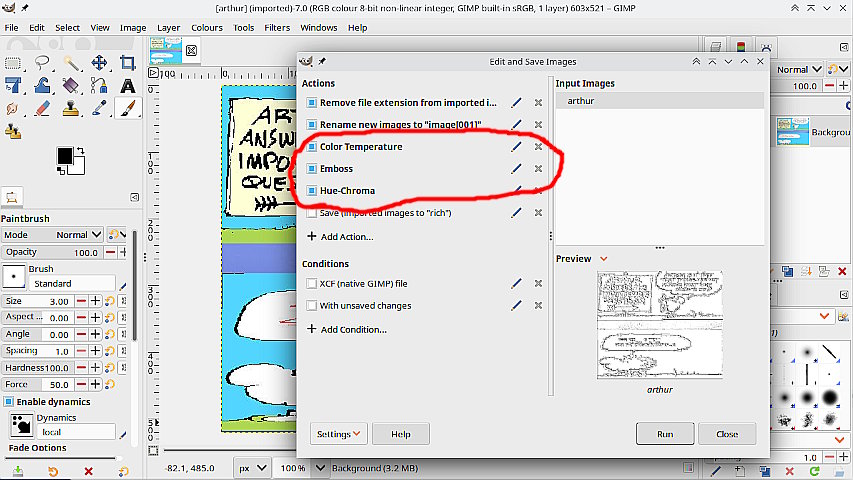This screenshot has height=480, width=853.
Task: Edit the Remove file extension action
Action: click(516, 102)
